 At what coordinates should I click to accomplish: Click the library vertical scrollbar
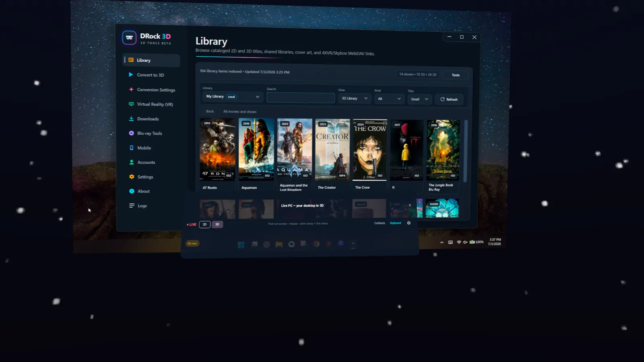tap(466, 151)
